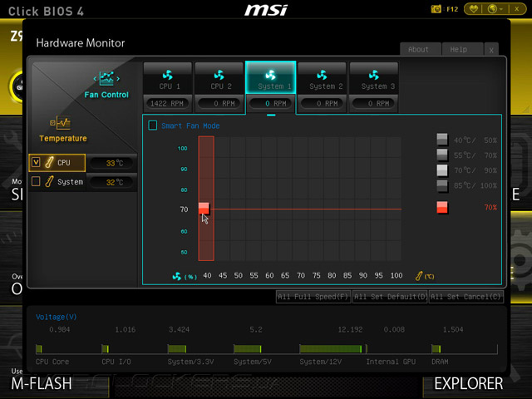Select the CPU 2 fan tab
The image size is (532, 399).
click(x=219, y=78)
